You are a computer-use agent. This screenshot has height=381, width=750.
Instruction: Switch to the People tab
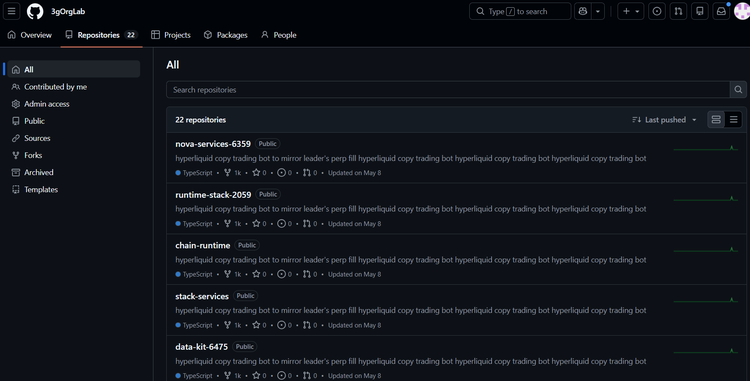279,35
